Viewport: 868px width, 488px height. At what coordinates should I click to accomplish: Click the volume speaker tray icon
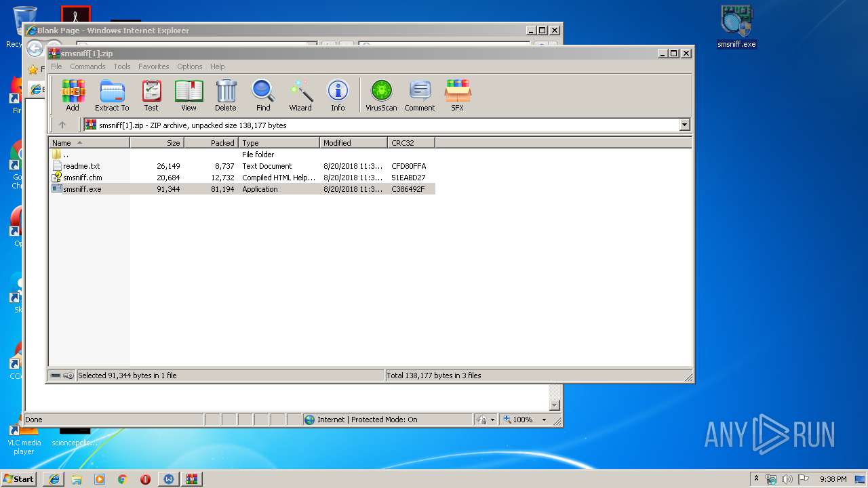(x=787, y=479)
